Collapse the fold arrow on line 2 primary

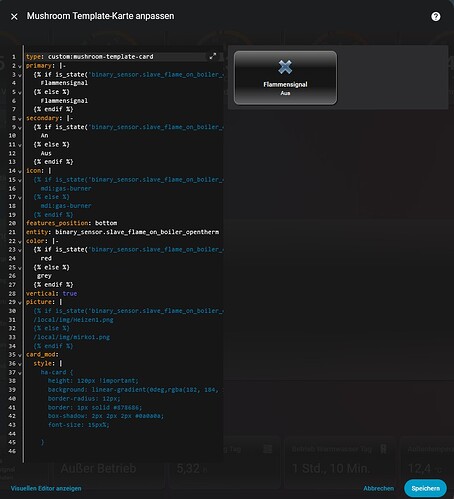pyautogui.click(x=20, y=66)
